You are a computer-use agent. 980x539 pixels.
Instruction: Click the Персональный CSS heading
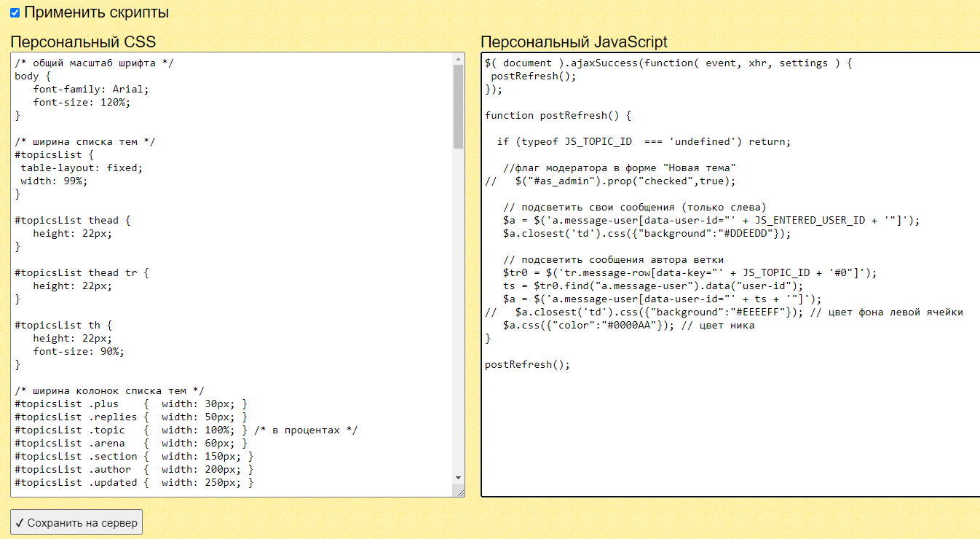point(83,42)
